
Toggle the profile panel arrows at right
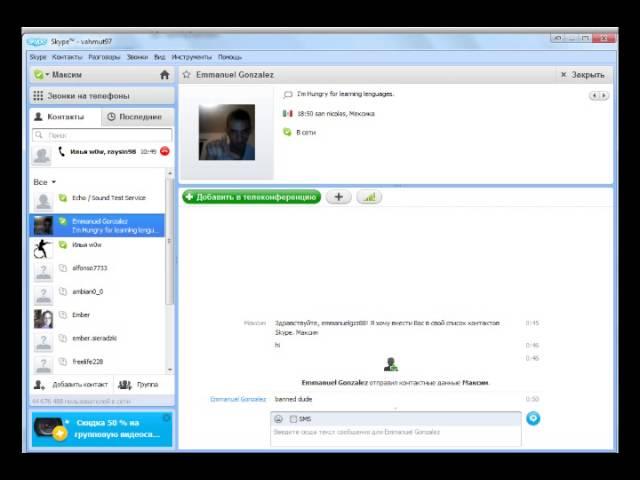[x=598, y=96]
